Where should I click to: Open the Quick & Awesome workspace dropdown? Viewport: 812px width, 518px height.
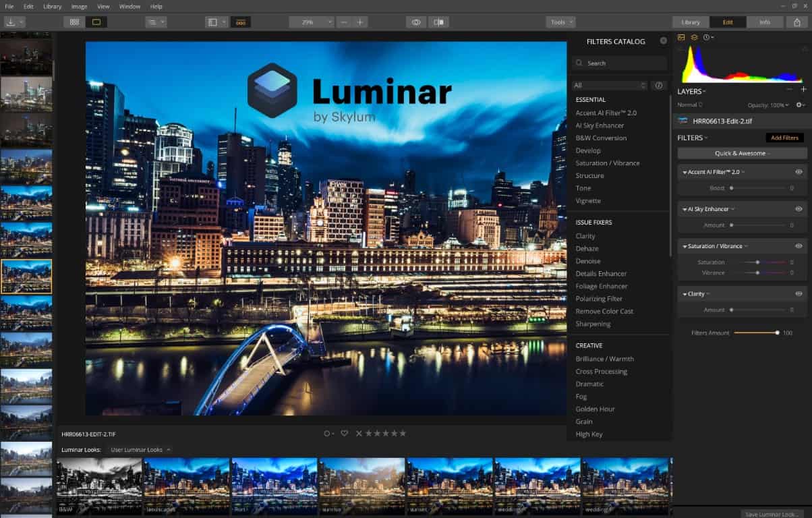[742, 154]
